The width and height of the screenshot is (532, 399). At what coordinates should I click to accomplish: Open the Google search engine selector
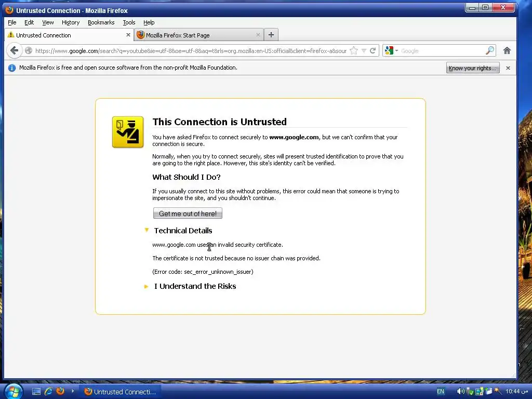[391, 51]
